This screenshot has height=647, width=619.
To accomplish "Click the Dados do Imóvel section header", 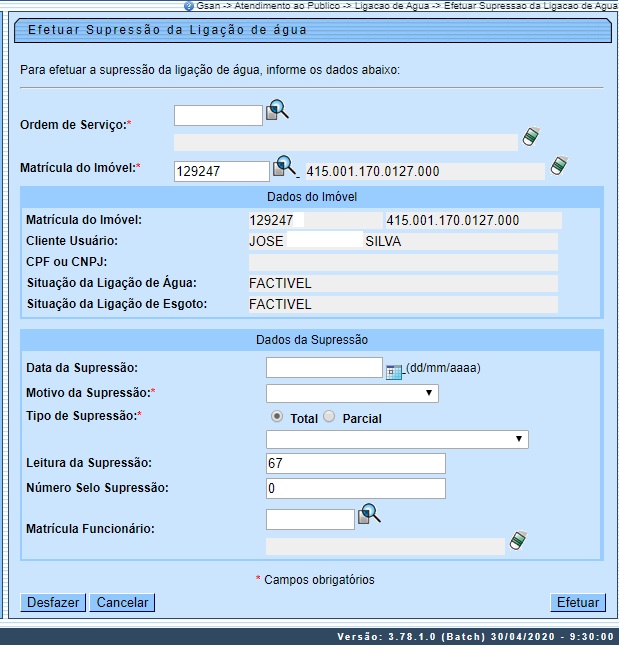I will [x=312, y=197].
